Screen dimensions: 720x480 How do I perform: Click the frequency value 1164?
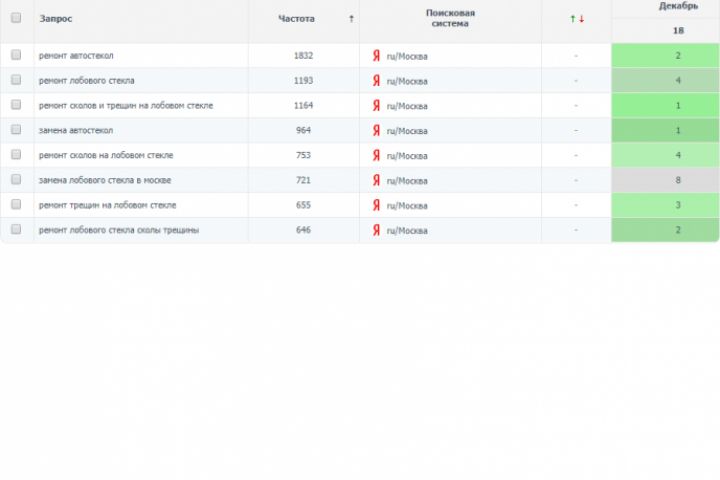(x=303, y=105)
